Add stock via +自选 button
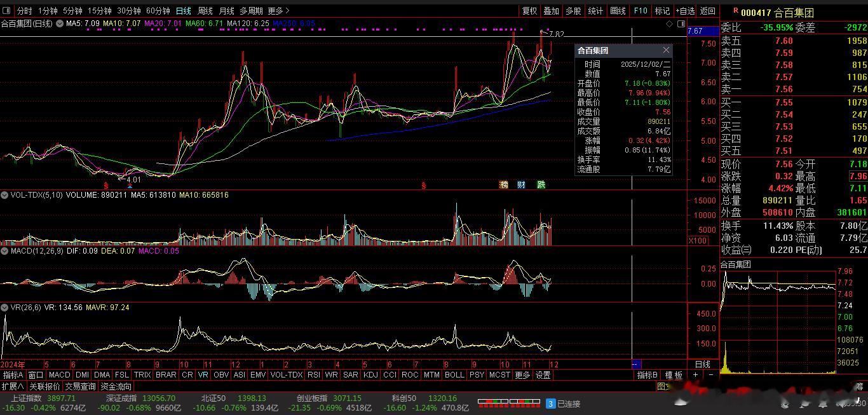This screenshot has width=868, height=415. tap(685, 11)
